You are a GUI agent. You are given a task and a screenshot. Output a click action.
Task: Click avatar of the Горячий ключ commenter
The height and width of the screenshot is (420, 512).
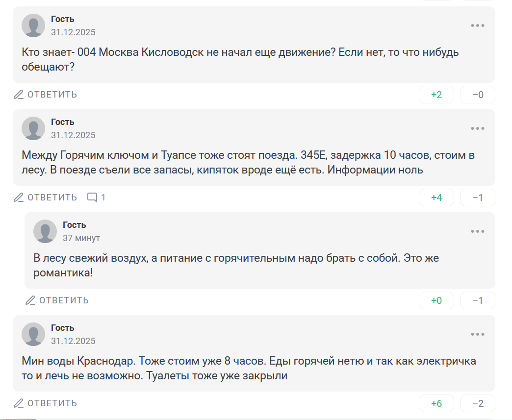pyautogui.click(x=33, y=128)
